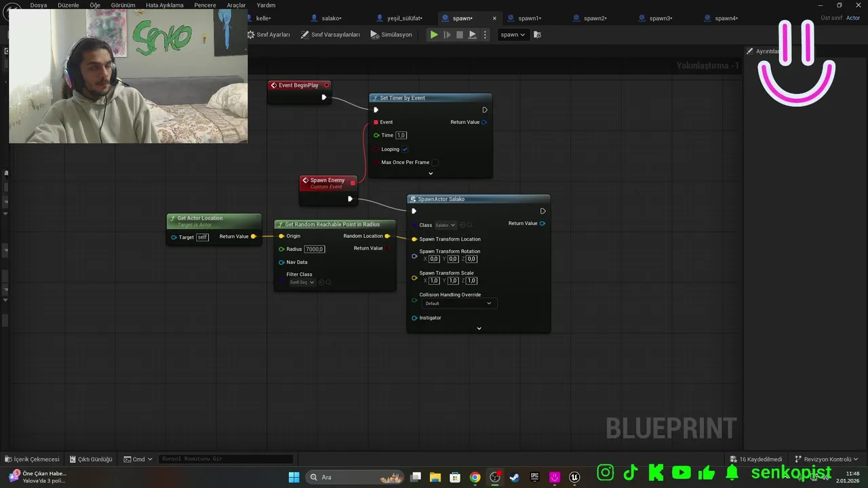Image resolution: width=868 pixels, height=488 pixels.
Task: Open the Pencere menu
Action: (x=205, y=5)
